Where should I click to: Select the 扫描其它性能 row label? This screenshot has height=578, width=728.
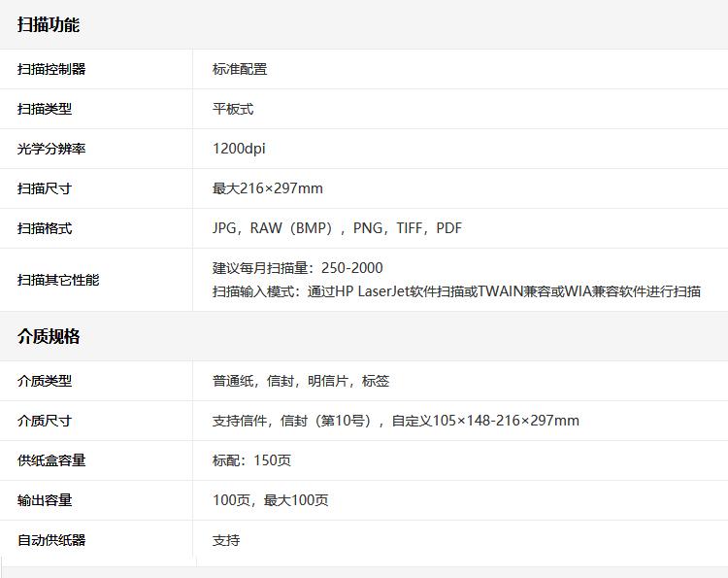[58, 280]
